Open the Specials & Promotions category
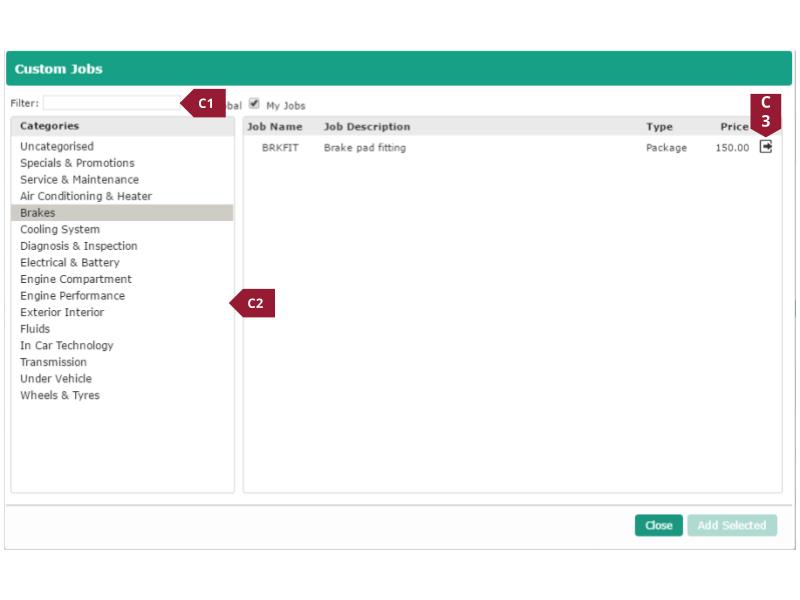Viewport: 800px width, 600px height. (77, 163)
